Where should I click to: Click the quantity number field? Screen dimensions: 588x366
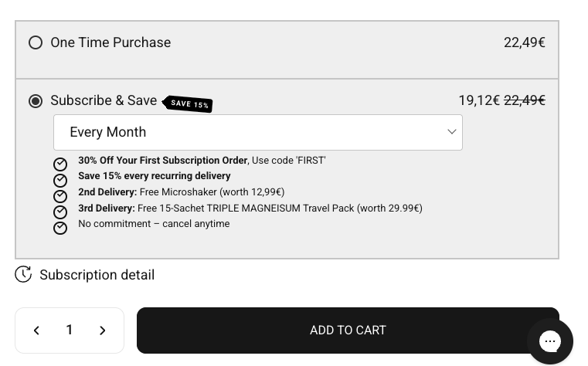[70, 330]
